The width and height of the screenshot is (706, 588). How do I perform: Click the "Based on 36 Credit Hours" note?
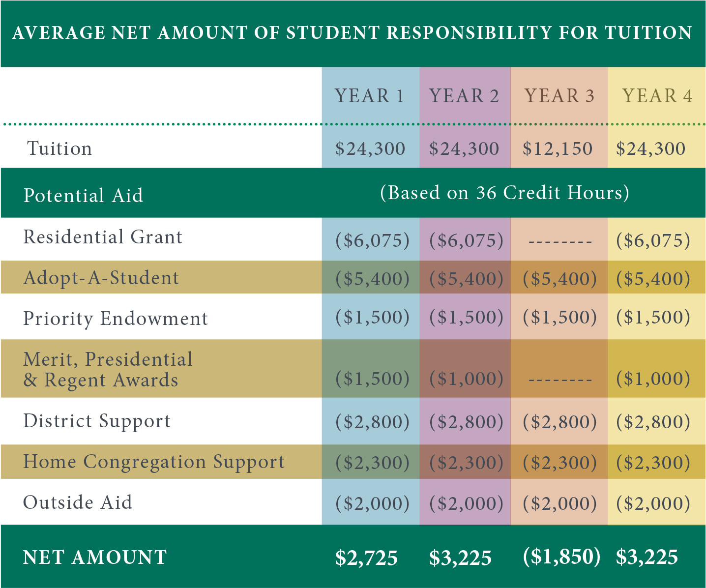click(504, 192)
